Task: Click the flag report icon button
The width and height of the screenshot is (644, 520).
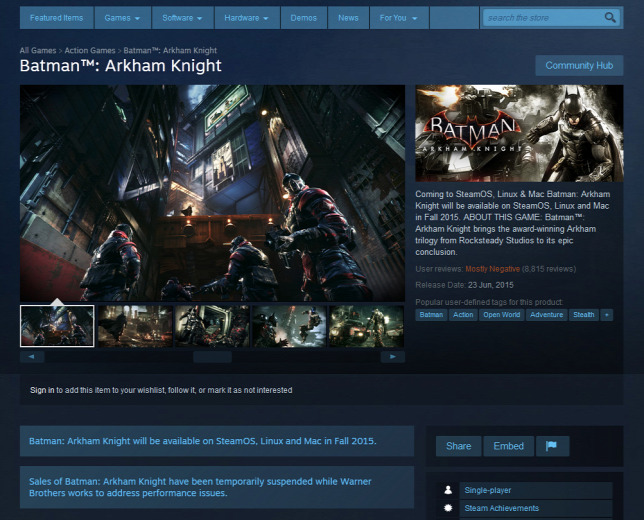Action: [552, 446]
